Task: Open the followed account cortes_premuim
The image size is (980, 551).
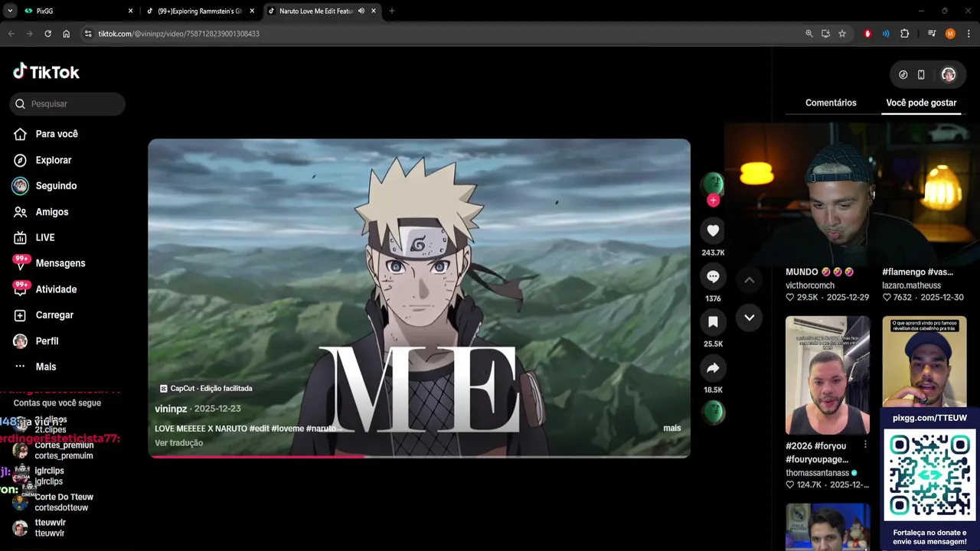Action: point(64,450)
